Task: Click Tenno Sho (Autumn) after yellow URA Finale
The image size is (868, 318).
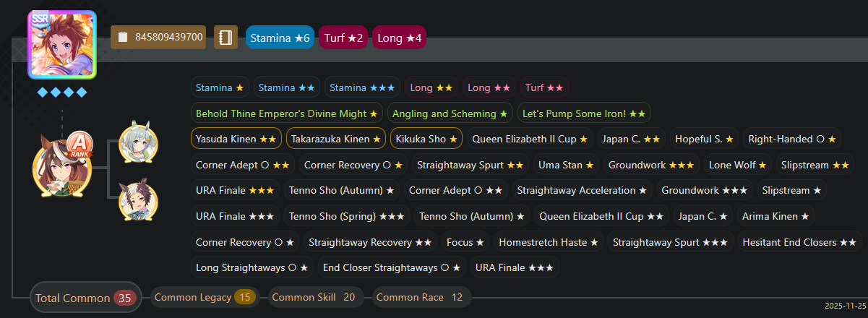Action: point(342,191)
